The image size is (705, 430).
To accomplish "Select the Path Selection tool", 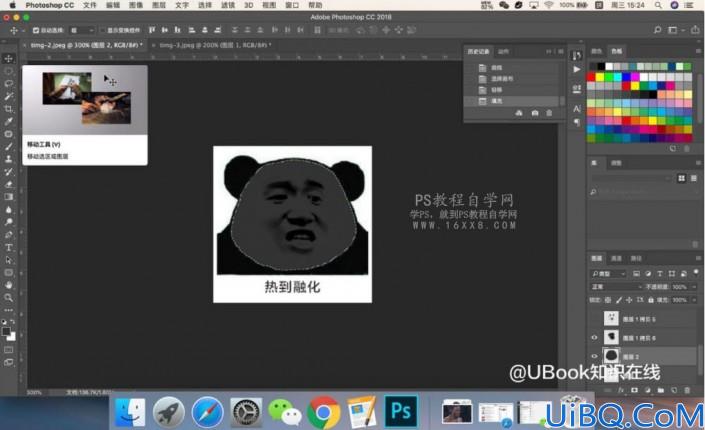I will click(x=9, y=260).
